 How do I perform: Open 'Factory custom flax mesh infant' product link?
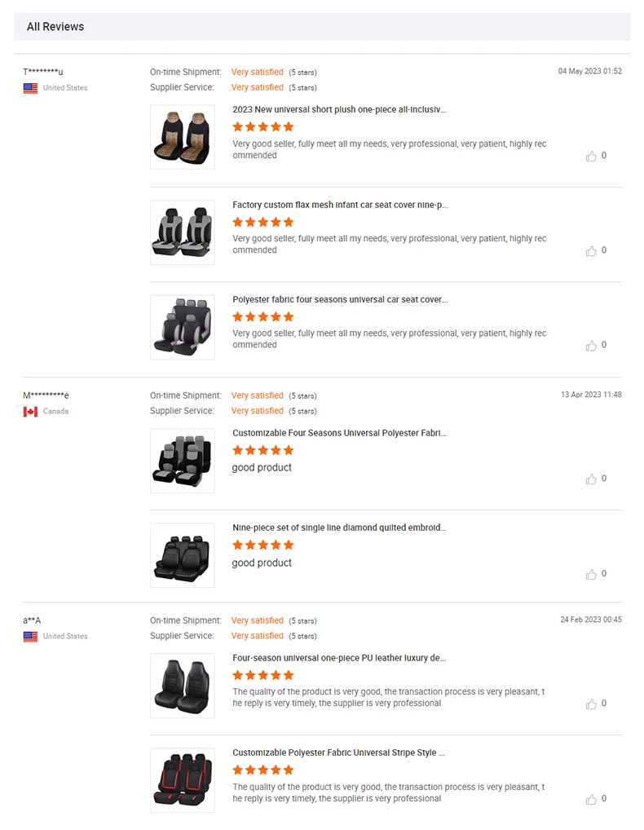coord(340,205)
